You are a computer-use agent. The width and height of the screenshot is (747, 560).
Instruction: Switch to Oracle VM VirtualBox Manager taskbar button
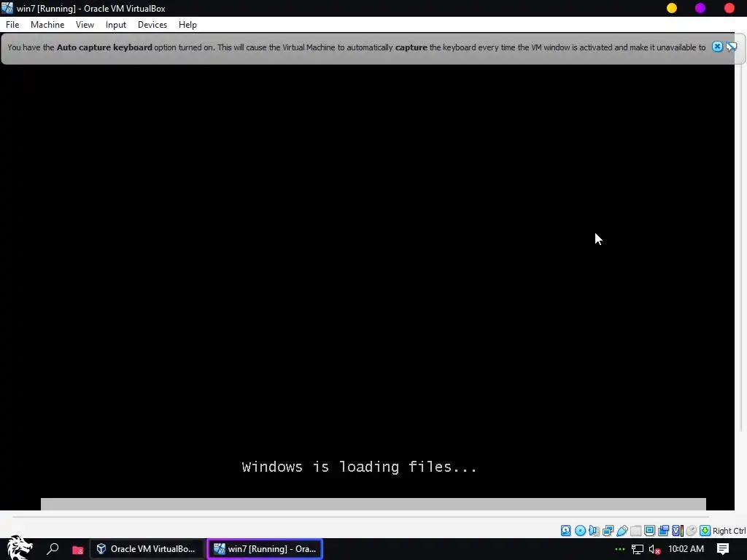pyautogui.click(x=147, y=549)
